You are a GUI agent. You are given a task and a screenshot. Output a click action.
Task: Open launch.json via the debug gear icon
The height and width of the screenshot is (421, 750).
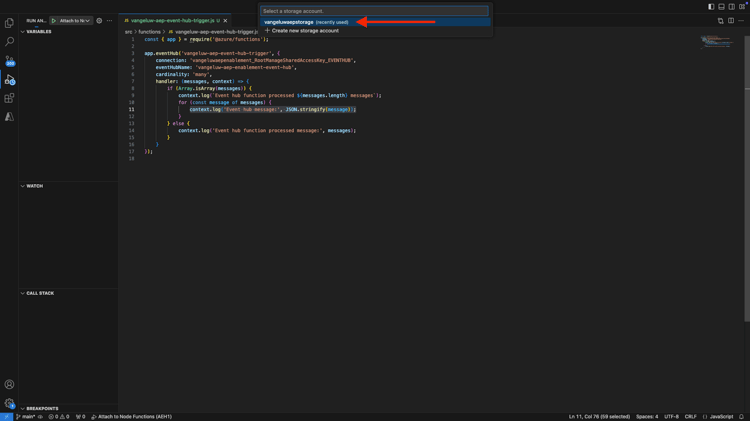99,21
